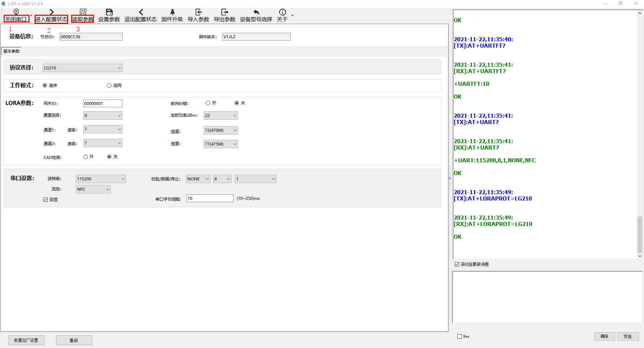Screen dimensions: 644x348
Task: Click the log panel vertical scrollbar thumb
Action: [x=640, y=235]
